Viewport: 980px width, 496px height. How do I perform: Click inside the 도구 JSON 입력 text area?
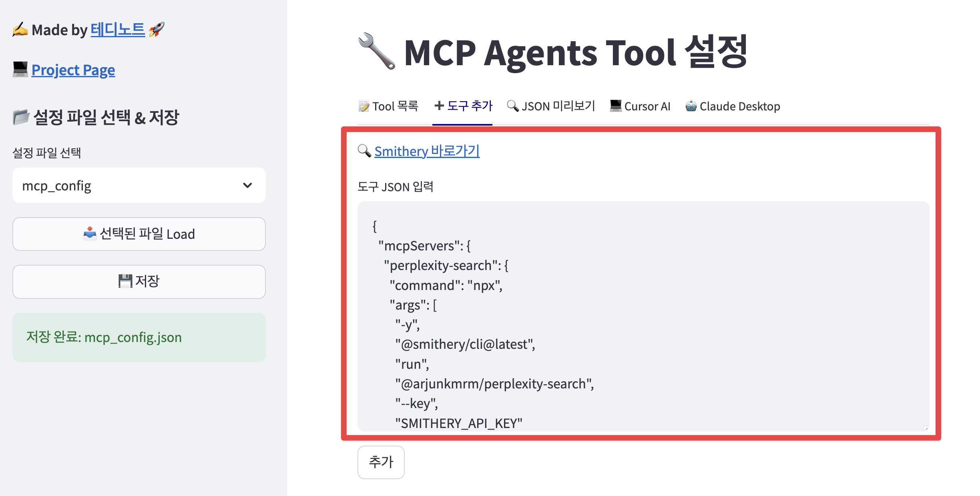[x=681, y=316]
